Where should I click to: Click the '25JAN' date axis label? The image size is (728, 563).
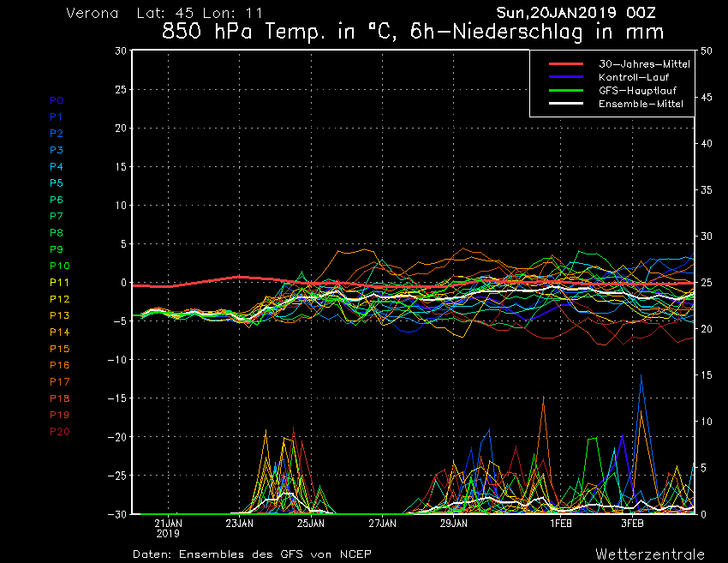[311, 524]
